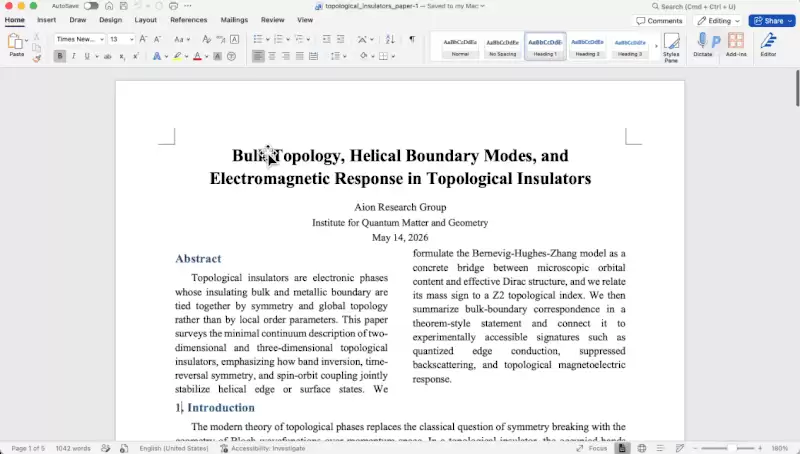This screenshot has width=800, height=454.
Task: Open the Editing mode dropdown
Action: click(718, 21)
